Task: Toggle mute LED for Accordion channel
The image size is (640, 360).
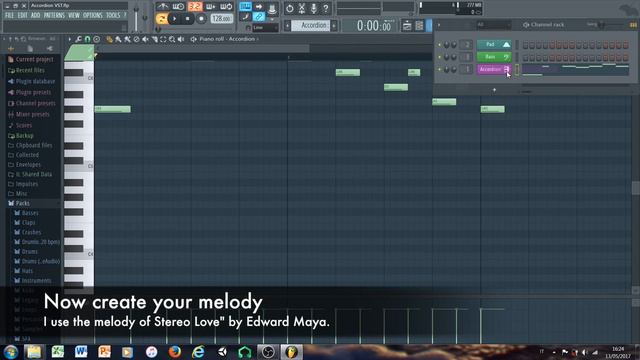Action: [x=440, y=69]
